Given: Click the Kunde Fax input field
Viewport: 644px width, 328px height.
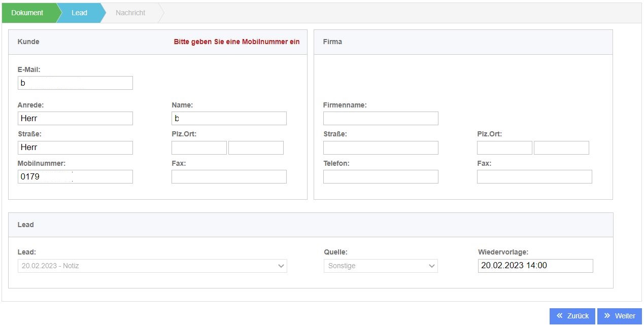Looking at the screenshot, I should (229, 176).
